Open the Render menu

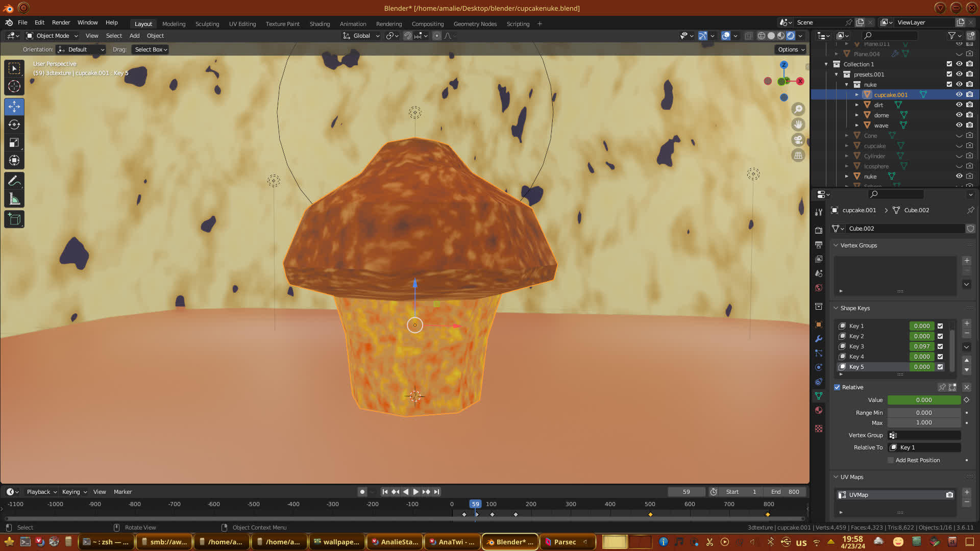coord(61,22)
